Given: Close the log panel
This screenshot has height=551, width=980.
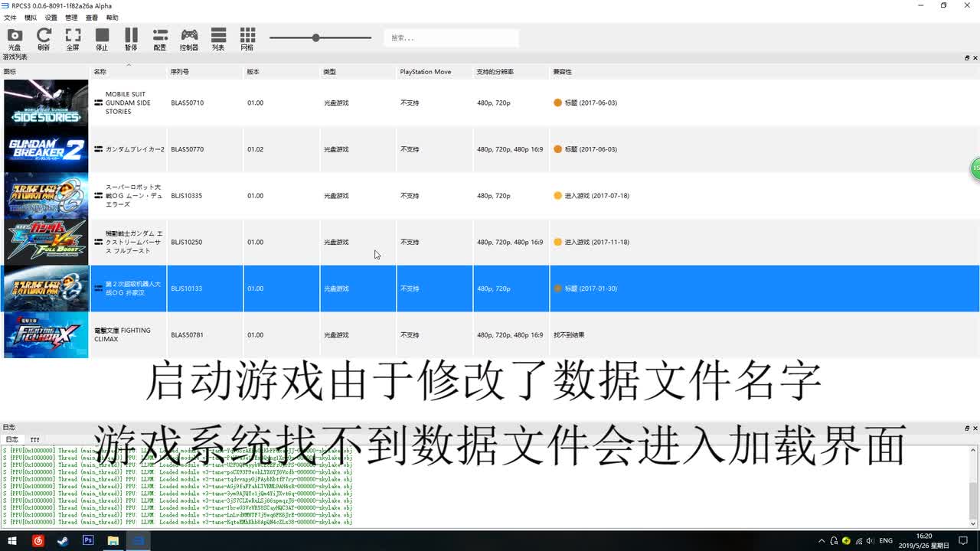Looking at the screenshot, I should 975,428.
